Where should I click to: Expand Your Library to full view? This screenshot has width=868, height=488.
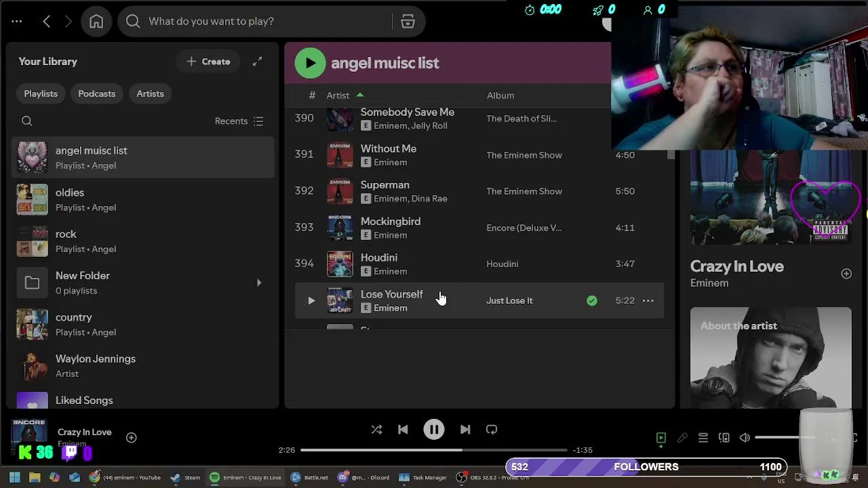(x=257, y=62)
